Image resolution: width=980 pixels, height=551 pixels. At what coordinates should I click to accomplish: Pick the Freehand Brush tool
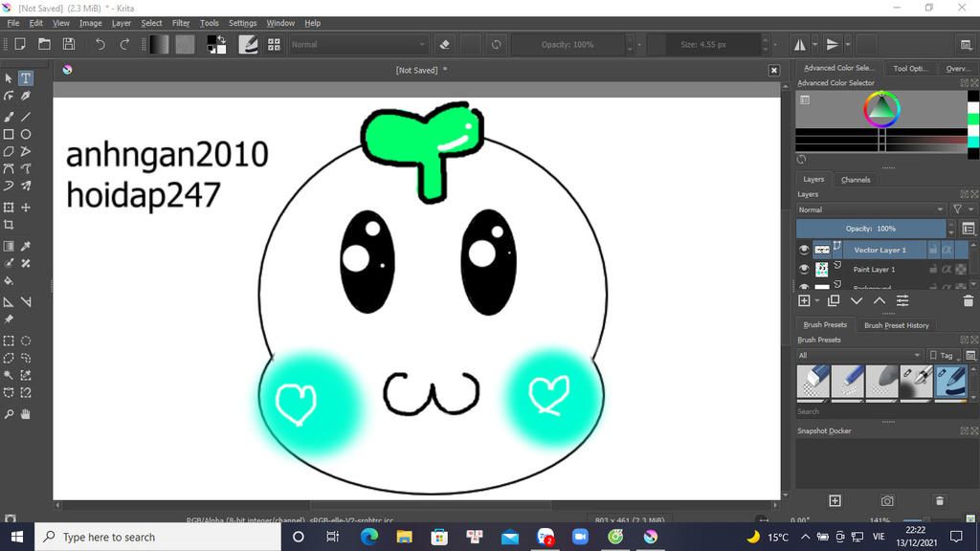9,117
